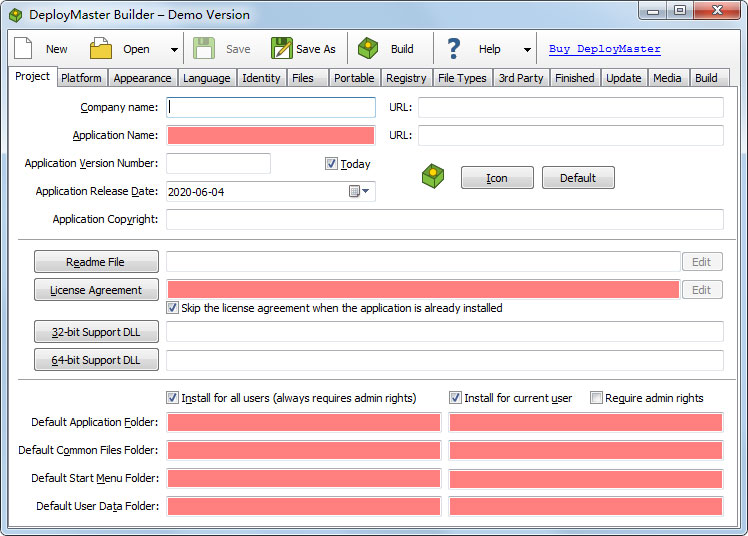Click the Build package toolbar icon
The width and height of the screenshot is (748, 536).
pos(368,49)
